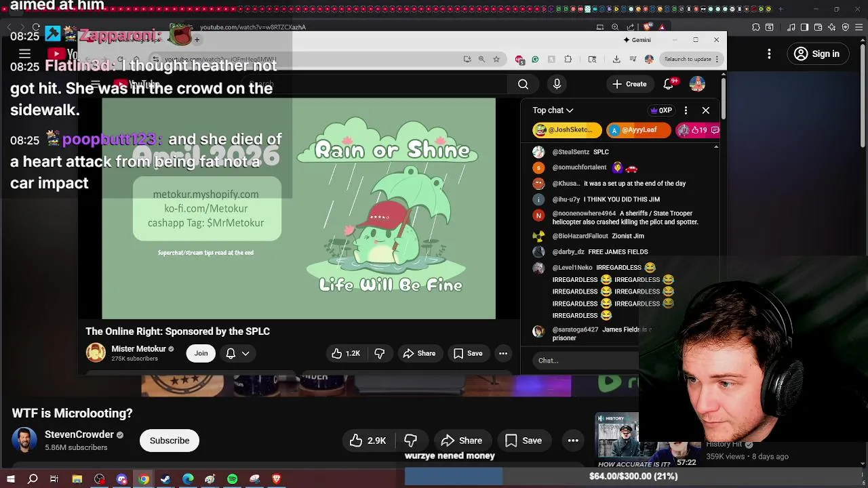The height and width of the screenshot is (488, 868).
Task: Open Microsoft Edge from taskbar
Action: click(x=189, y=479)
